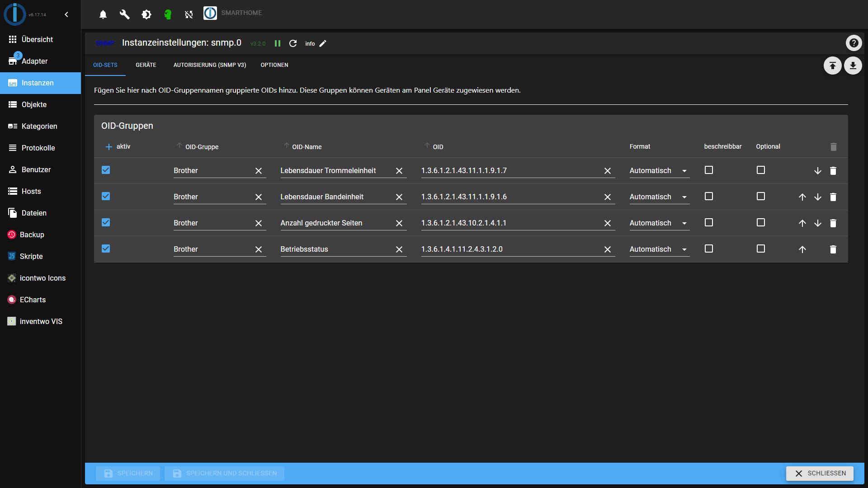Click the restart instance reload icon

coord(293,43)
